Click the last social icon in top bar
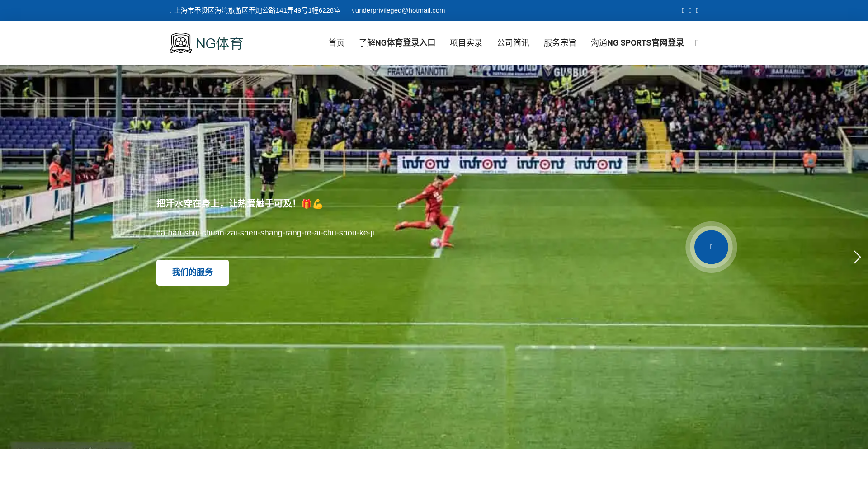This screenshot has width=868, height=488. coord(697,10)
